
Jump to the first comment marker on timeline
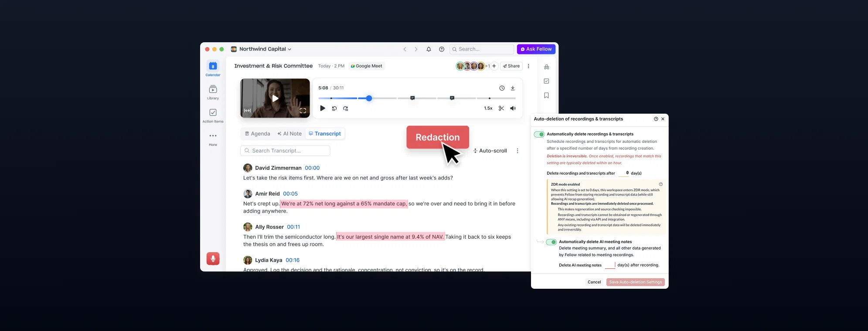pyautogui.click(x=412, y=98)
